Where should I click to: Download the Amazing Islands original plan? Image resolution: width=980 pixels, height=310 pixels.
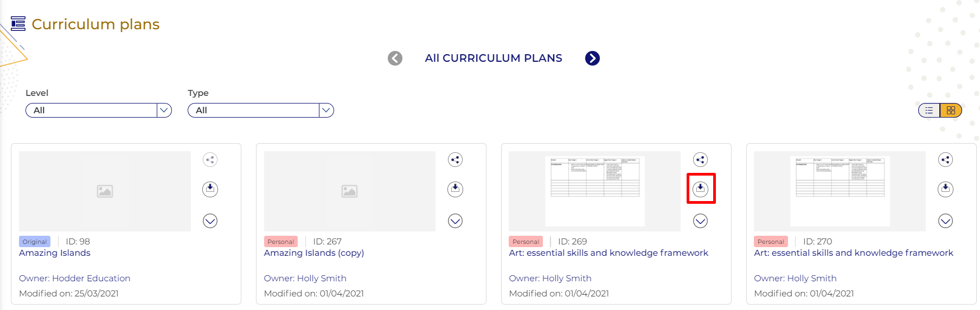(x=210, y=189)
